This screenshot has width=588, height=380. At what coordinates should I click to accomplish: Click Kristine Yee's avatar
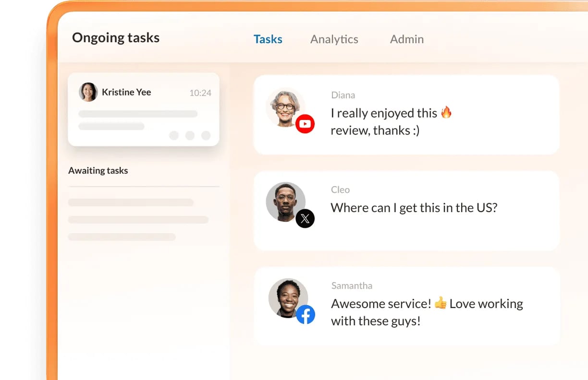tap(88, 92)
